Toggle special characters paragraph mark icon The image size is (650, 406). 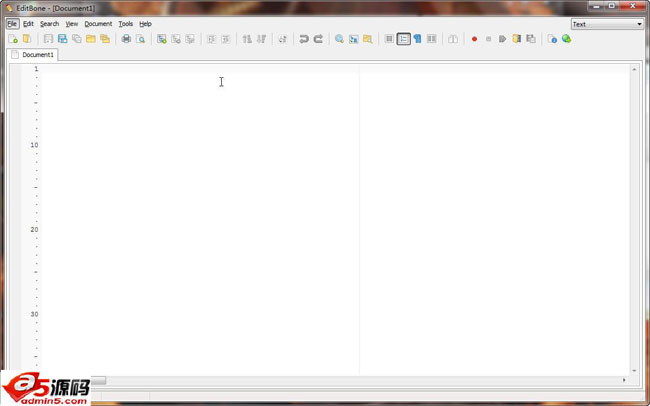click(417, 39)
